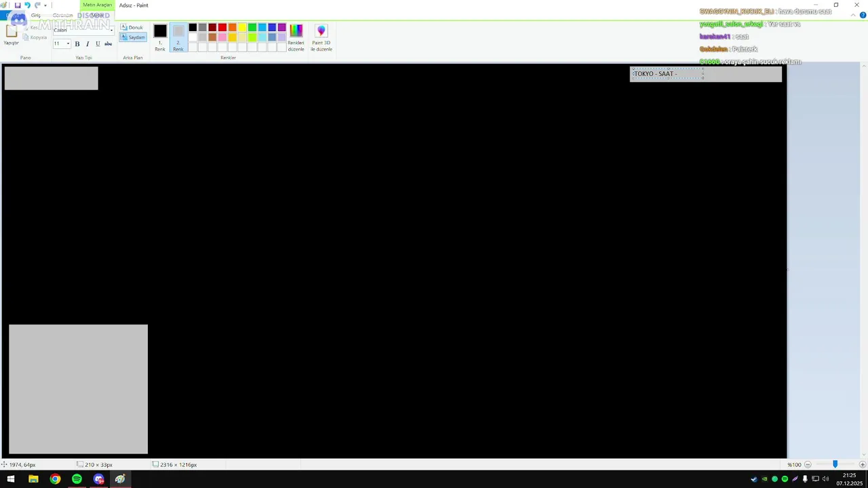This screenshot has height=488, width=868.
Task: Zoom in with the plus button
Action: coord(863,465)
